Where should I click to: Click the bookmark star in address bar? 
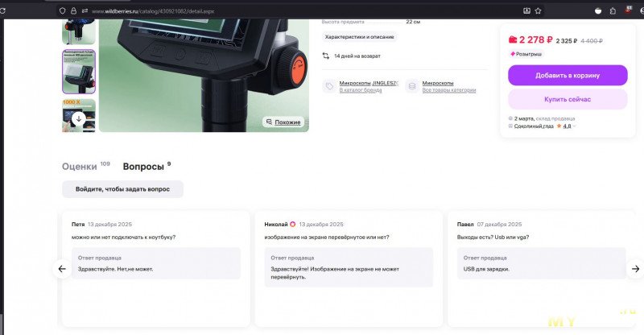pyautogui.click(x=539, y=11)
